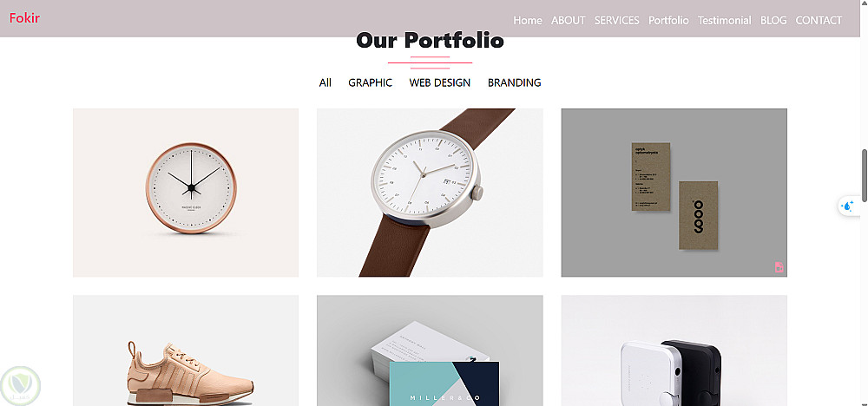Open the blue water-drop extension icon
868x406 pixels.
pyautogui.click(x=847, y=206)
